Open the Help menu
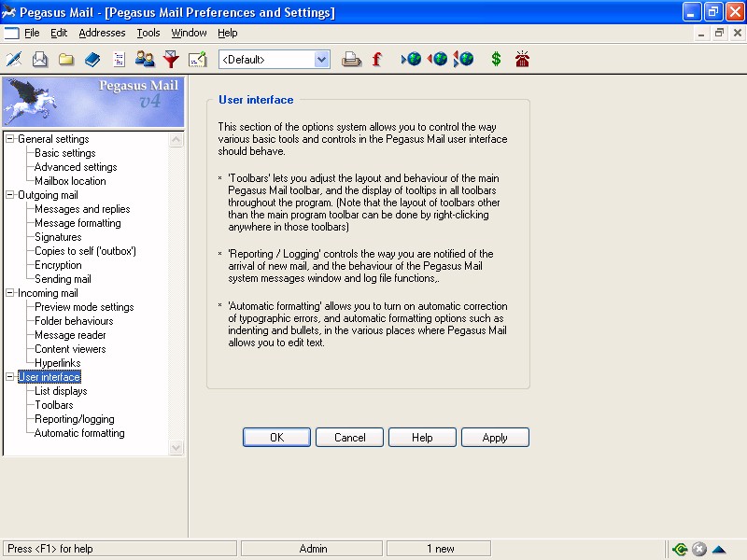 pos(227,33)
